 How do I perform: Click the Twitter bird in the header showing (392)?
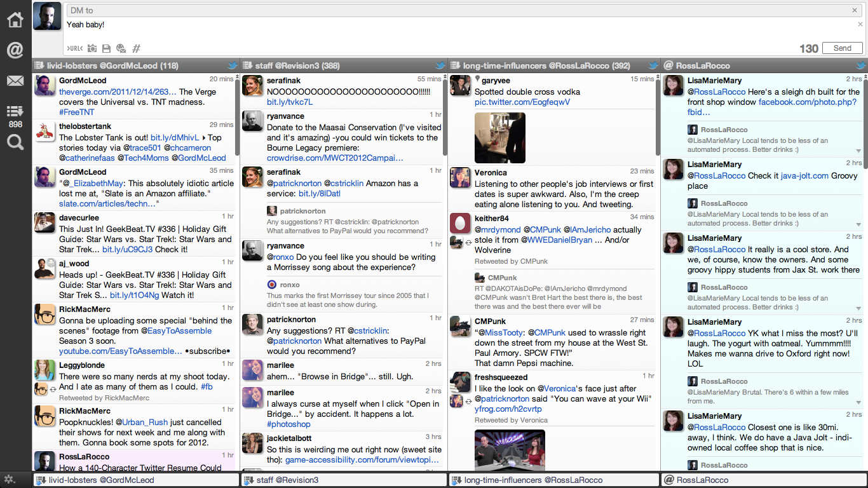point(653,65)
